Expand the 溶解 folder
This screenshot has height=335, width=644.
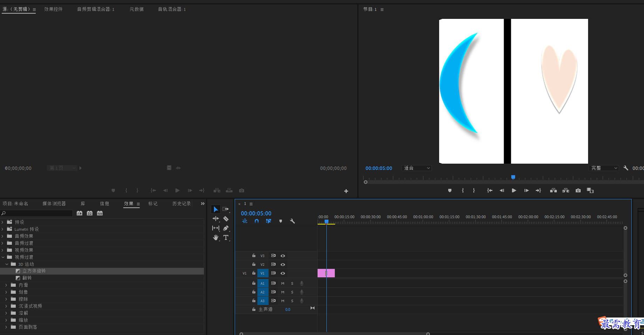pyautogui.click(x=6, y=313)
